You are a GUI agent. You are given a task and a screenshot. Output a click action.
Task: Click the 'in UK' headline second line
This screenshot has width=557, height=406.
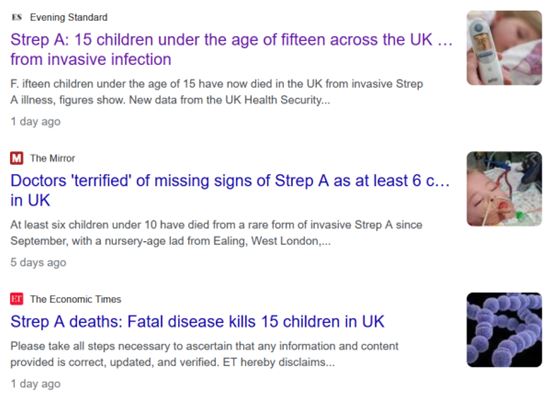tap(30, 200)
